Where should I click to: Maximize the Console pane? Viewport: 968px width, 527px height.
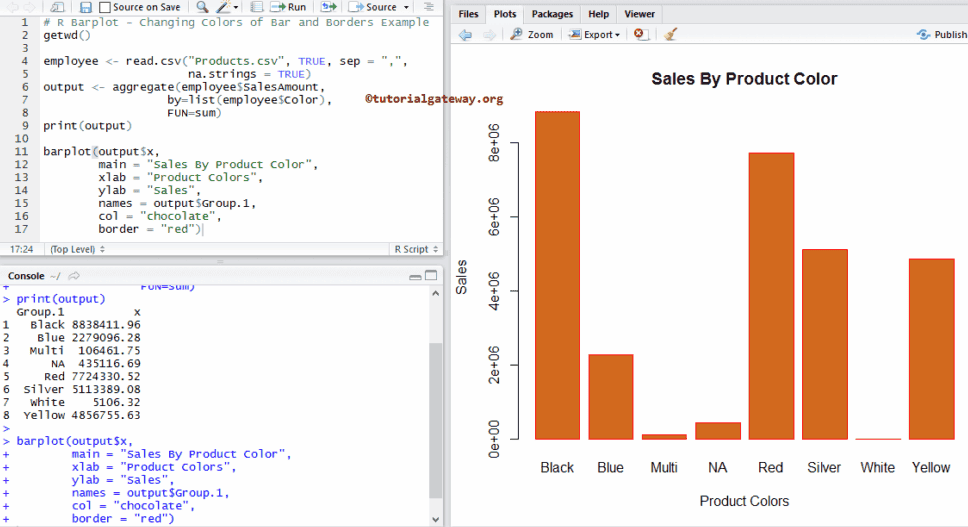pos(431,275)
